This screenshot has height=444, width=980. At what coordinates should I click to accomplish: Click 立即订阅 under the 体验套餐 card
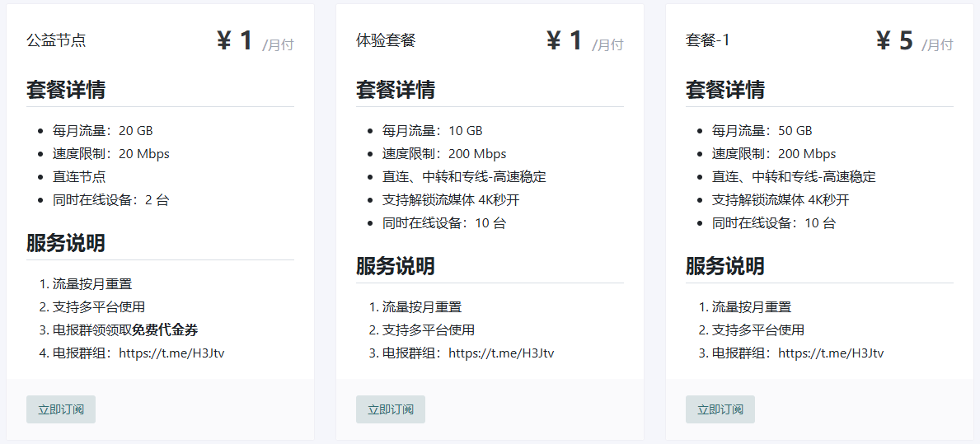tap(391, 409)
